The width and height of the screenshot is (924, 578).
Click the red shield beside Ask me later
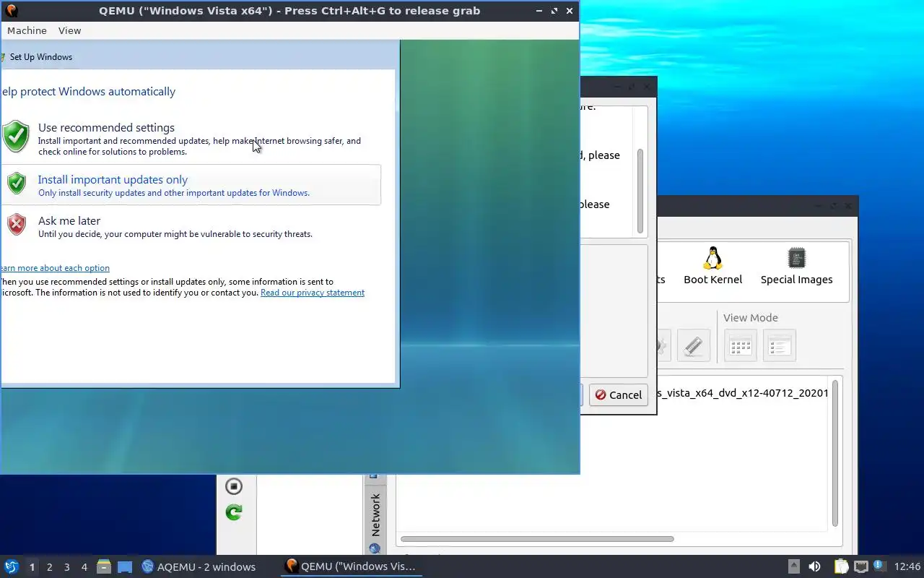point(17,225)
